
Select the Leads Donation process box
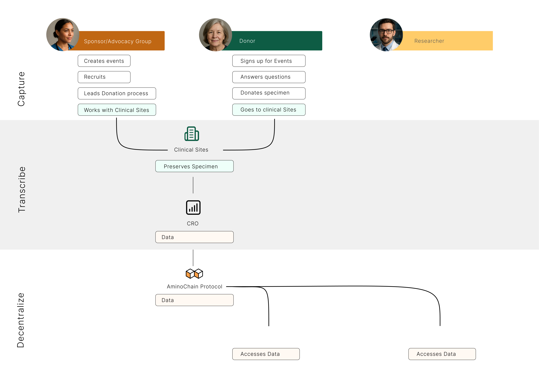[117, 93]
